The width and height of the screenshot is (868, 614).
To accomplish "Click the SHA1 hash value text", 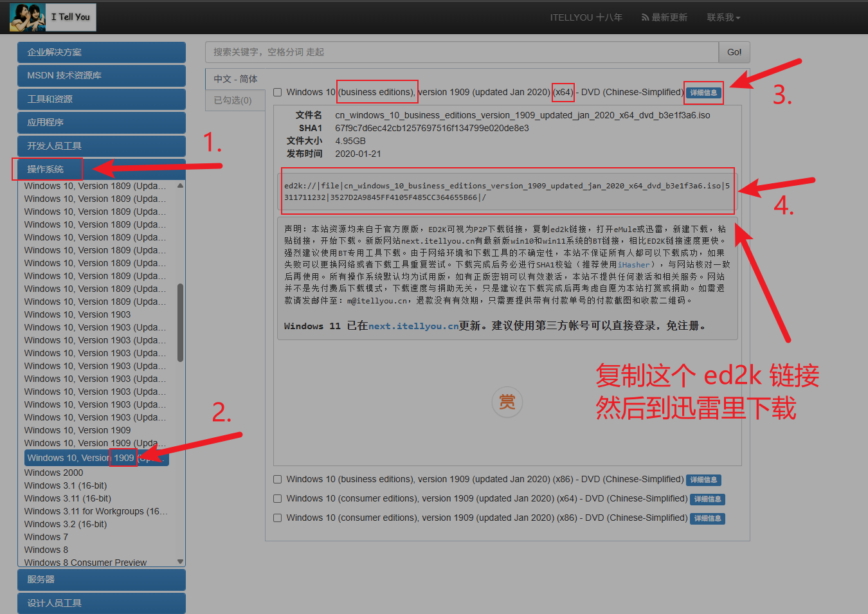I will pyautogui.click(x=432, y=128).
